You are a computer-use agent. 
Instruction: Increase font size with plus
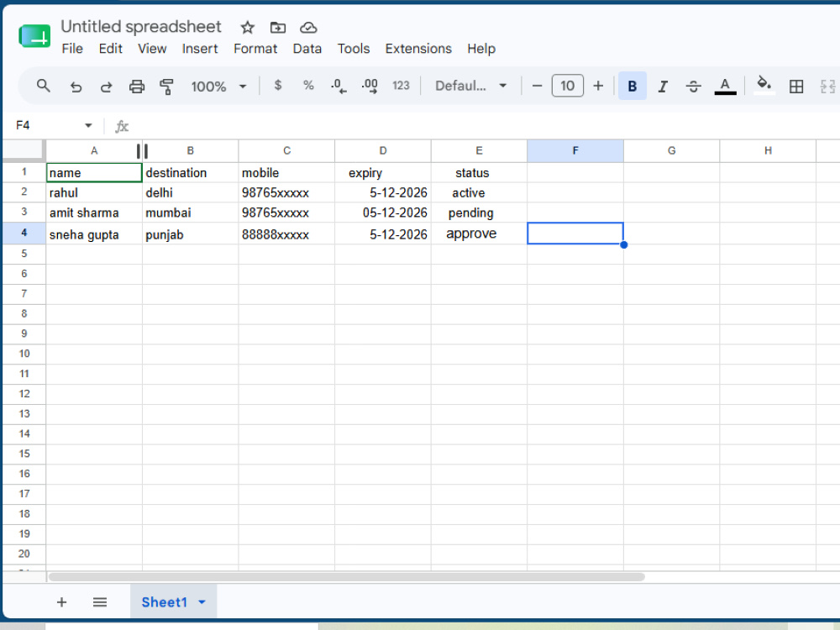pyautogui.click(x=598, y=86)
